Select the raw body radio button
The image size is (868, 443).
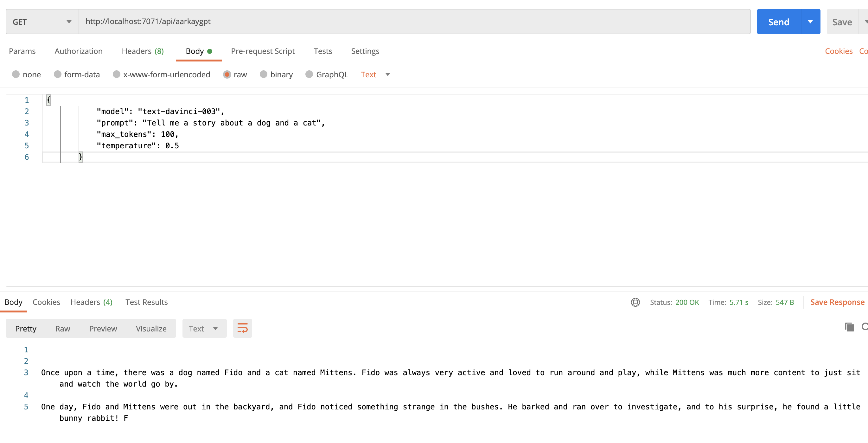click(227, 74)
